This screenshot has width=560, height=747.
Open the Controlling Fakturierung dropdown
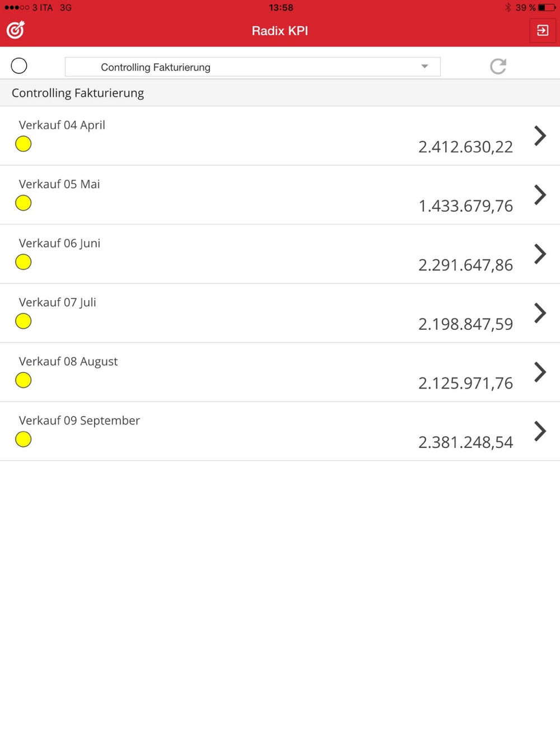(x=253, y=67)
